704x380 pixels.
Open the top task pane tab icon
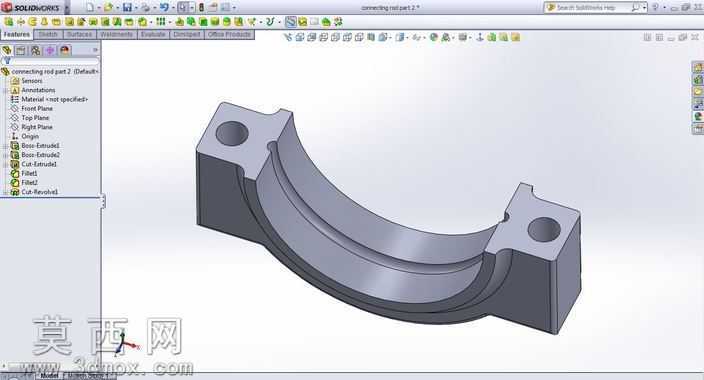[698, 67]
